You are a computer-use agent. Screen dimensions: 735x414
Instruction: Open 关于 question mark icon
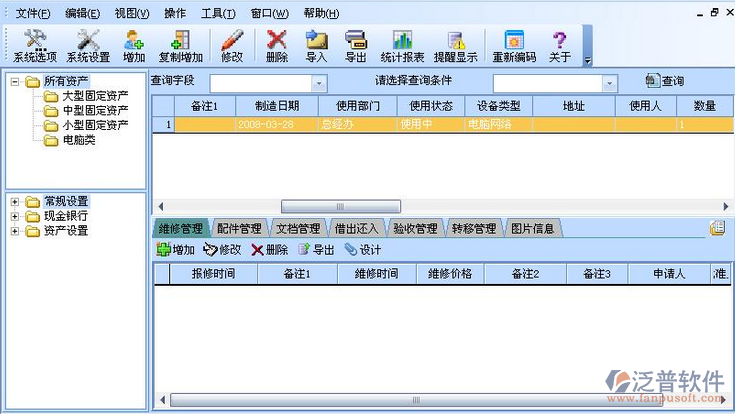[x=560, y=46]
